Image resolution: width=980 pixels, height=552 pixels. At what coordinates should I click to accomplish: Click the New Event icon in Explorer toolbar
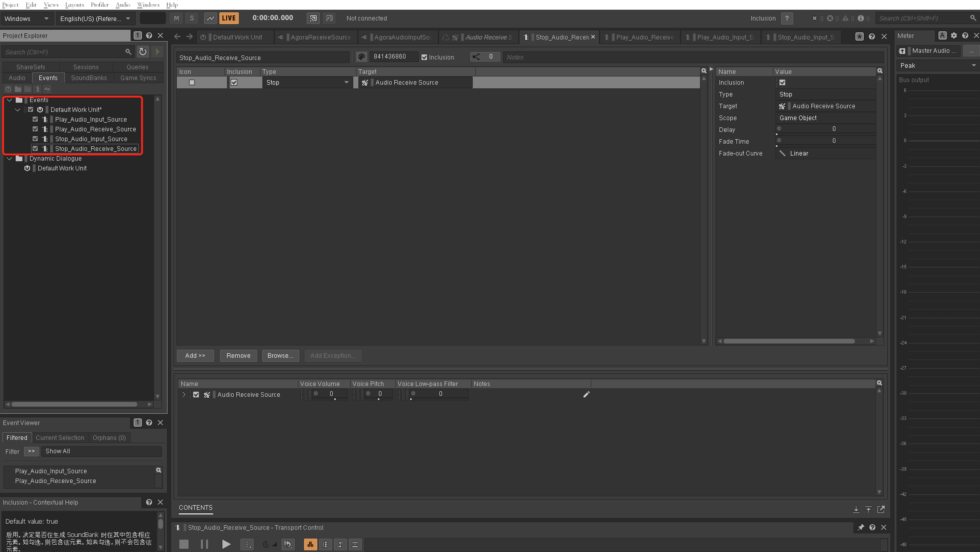point(37,89)
